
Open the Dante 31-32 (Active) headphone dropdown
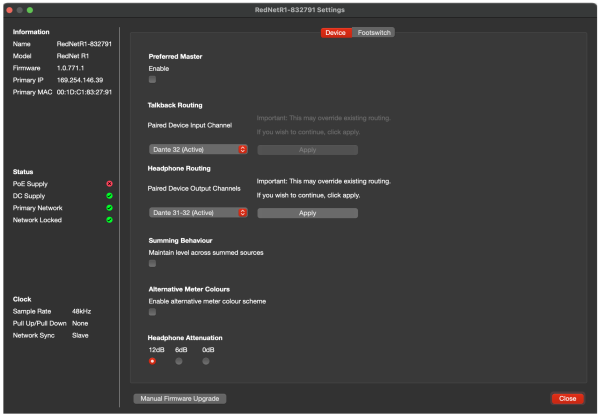click(x=198, y=213)
